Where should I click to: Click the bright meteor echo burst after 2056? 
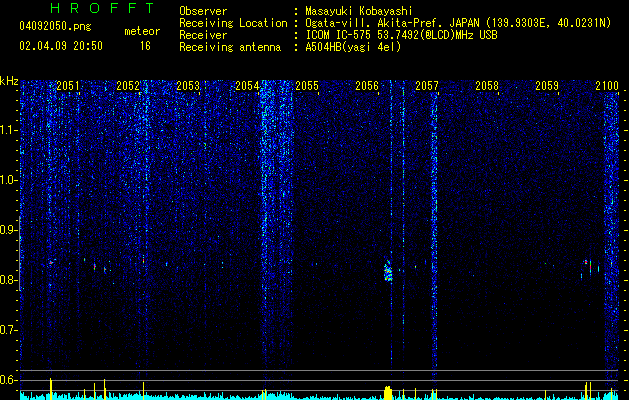coord(388,270)
